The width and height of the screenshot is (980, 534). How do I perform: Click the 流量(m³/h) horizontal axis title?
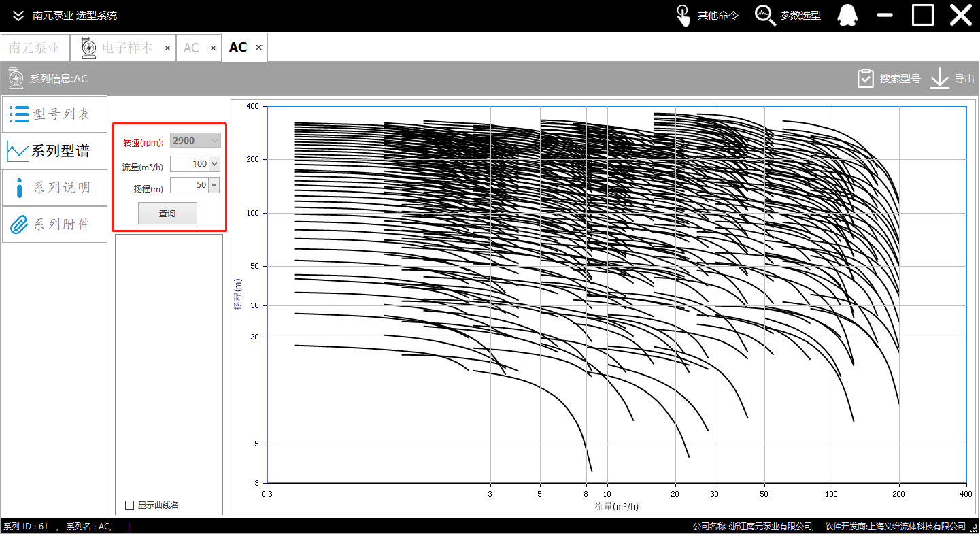tap(616, 506)
